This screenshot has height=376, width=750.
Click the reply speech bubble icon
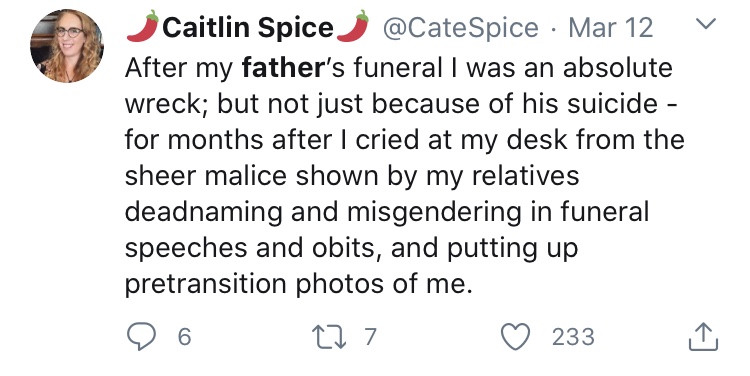(141, 336)
